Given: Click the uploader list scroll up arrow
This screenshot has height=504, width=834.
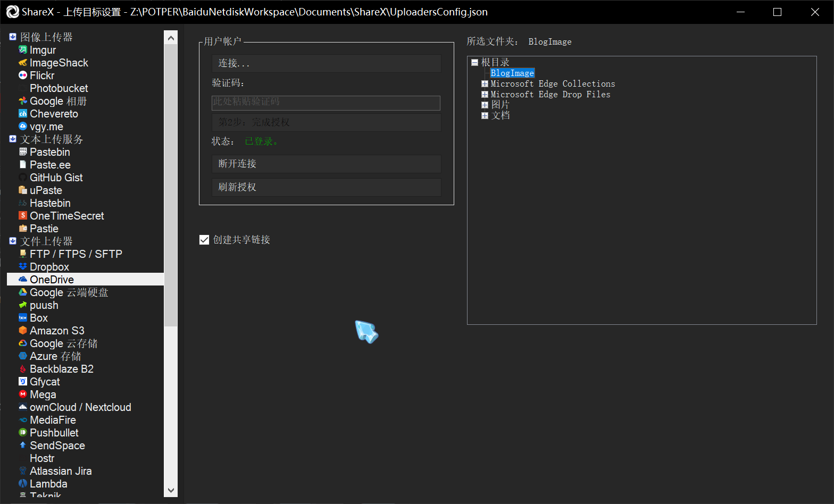Looking at the screenshot, I should pos(171,38).
